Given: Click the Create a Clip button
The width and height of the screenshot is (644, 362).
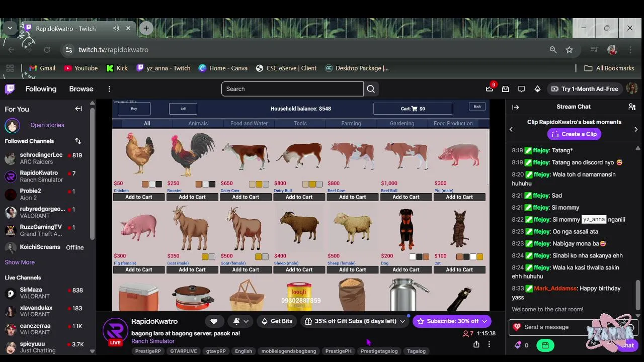Looking at the screenshot, I should point(574,134).
